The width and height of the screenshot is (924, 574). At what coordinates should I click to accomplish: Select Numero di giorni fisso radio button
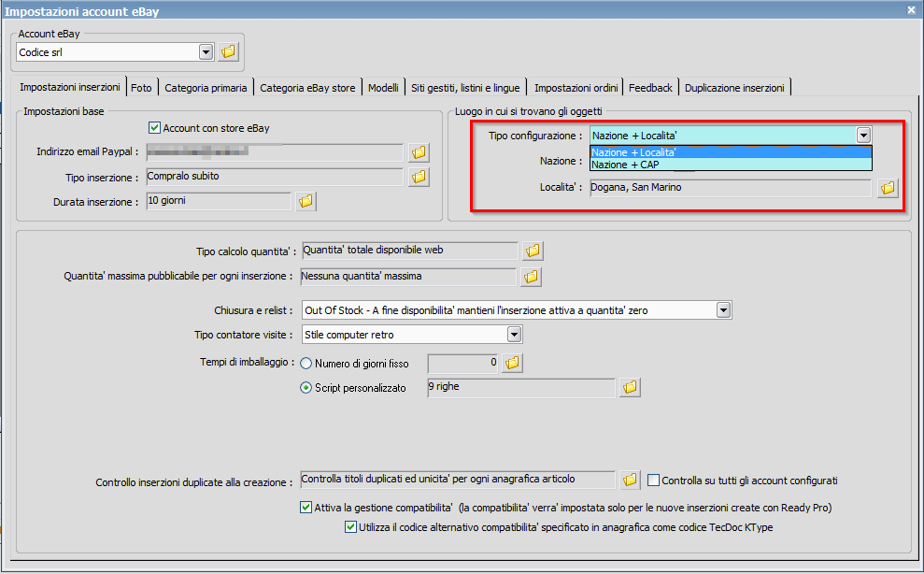tap(306, 364)
